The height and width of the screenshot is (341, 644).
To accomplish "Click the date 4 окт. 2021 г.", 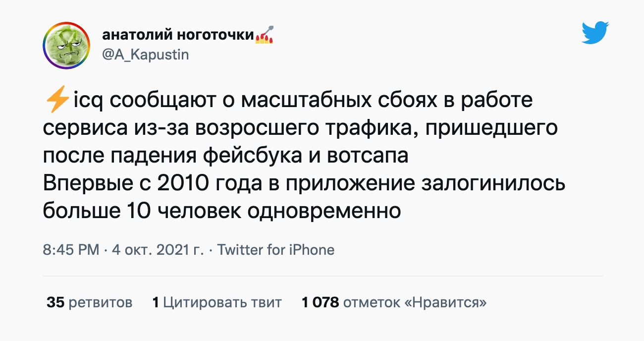I will coord(158,250).
